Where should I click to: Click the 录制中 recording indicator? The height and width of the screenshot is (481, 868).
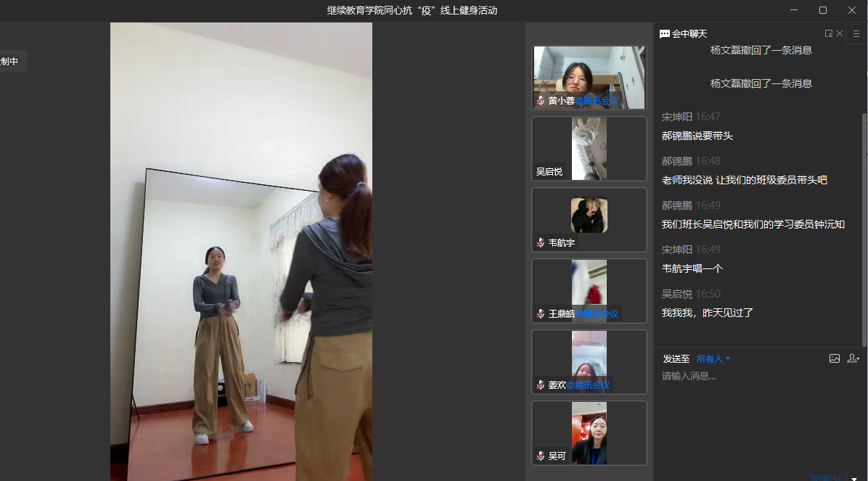tap(11, 62)
